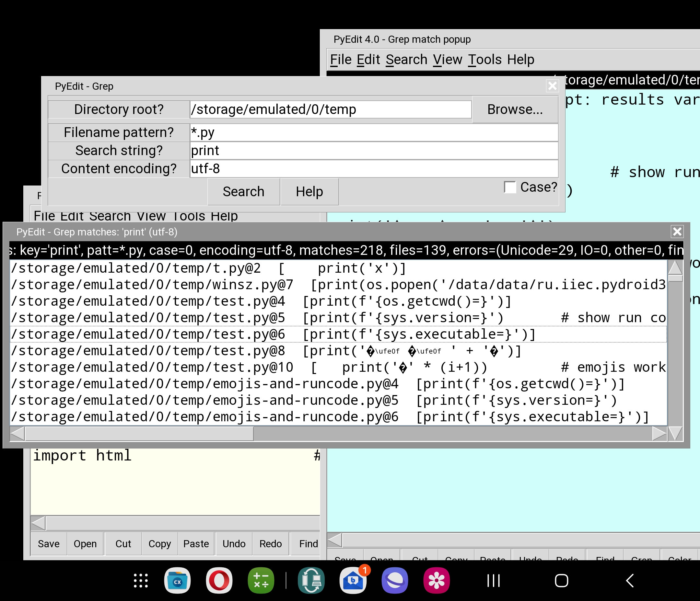
Task: Click Copy in left PyEdit toolbar
Action: [160, 544]
